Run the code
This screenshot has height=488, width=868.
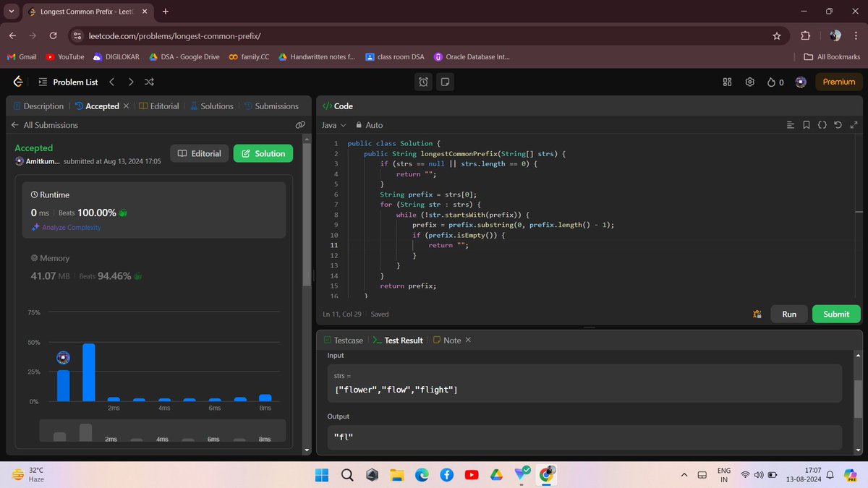pyautogui.click(x=789, y=314)
